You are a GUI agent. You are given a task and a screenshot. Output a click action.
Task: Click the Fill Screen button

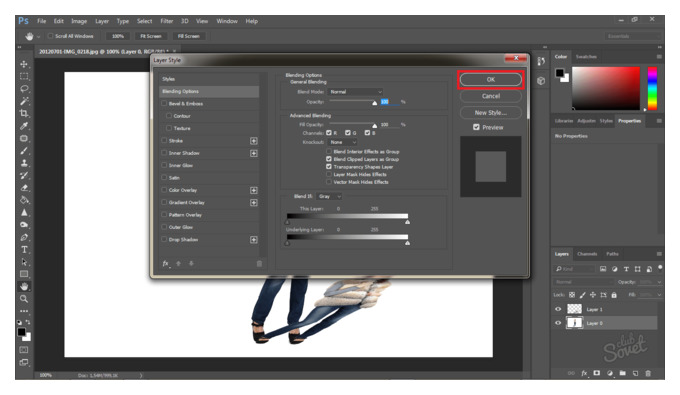pyautogui.click(x=188, y=36)
